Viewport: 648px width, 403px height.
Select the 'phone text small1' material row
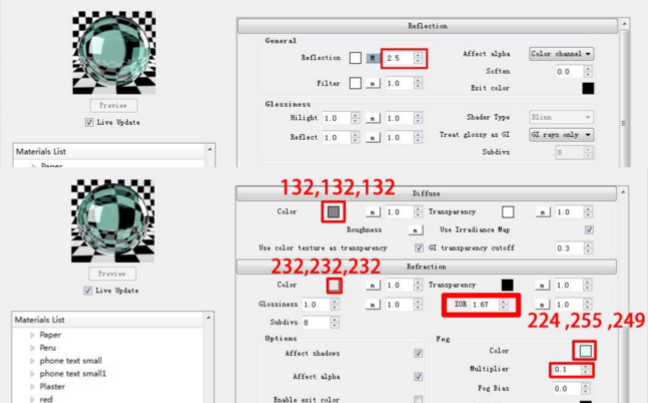tap(73, 374)
